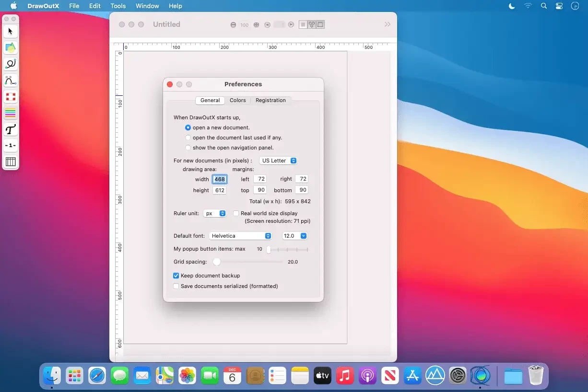Select the arrow selection tool

(11, 32)
